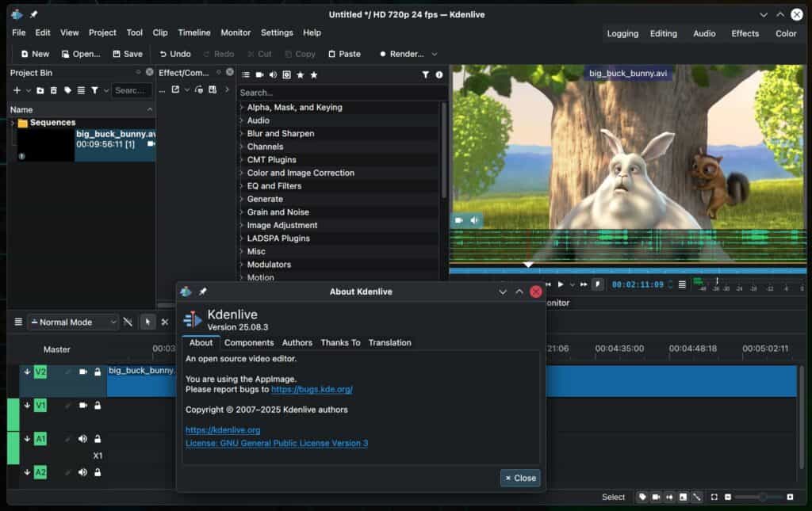Open the Render dialog from the toolbar

click(406, 54)
